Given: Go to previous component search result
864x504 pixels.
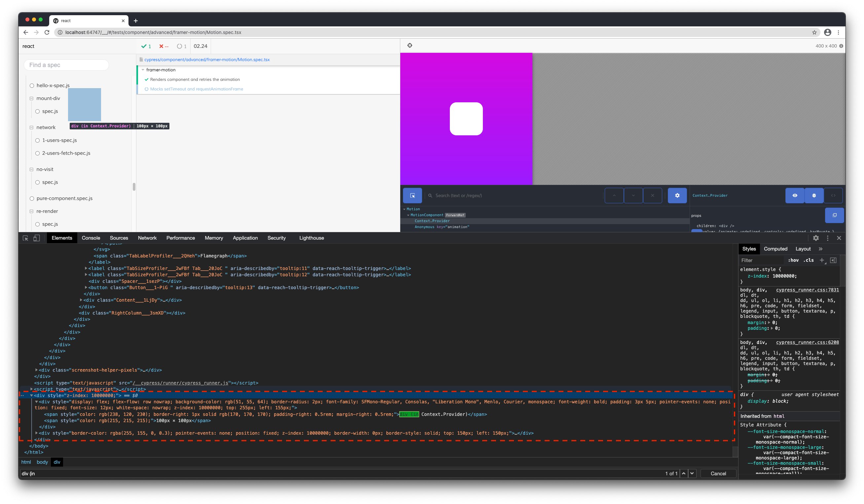Looking at the screenshot, I should [614, 196].
